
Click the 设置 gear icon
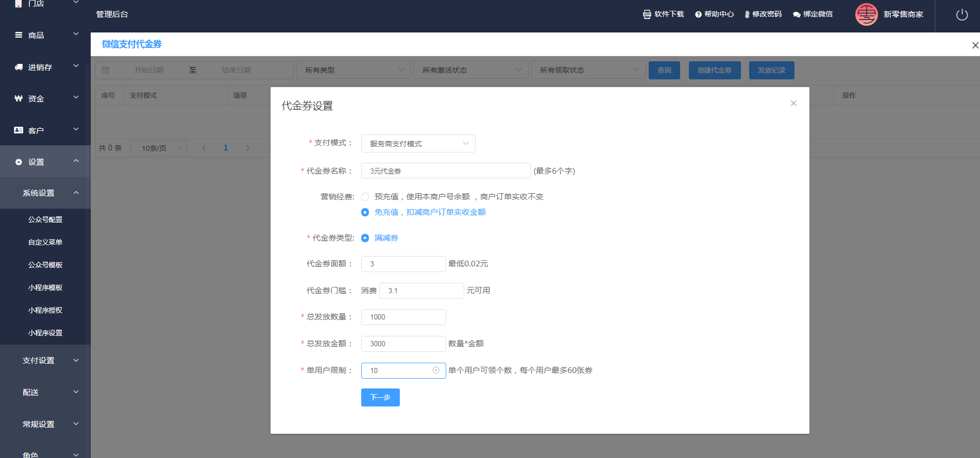point(19,162)
